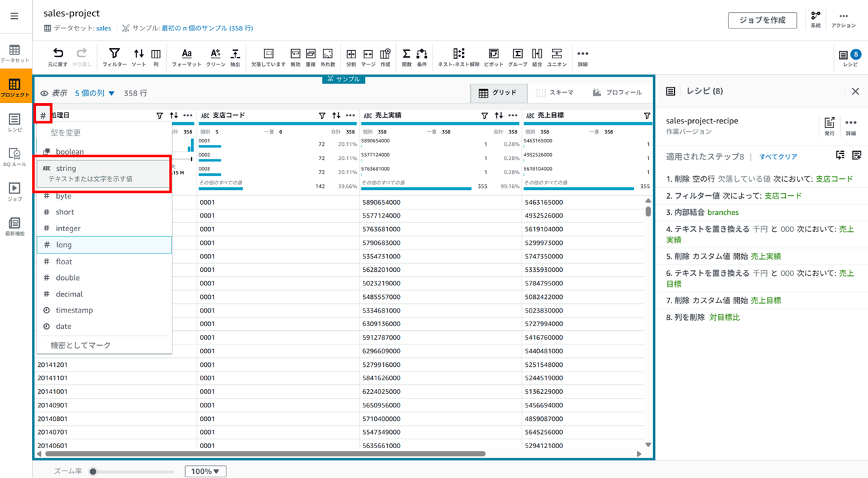Click the Undo (元に戻す) toolbar icon
The height and width of the screenshot is (478, 868).
click(x=58, y=57)
